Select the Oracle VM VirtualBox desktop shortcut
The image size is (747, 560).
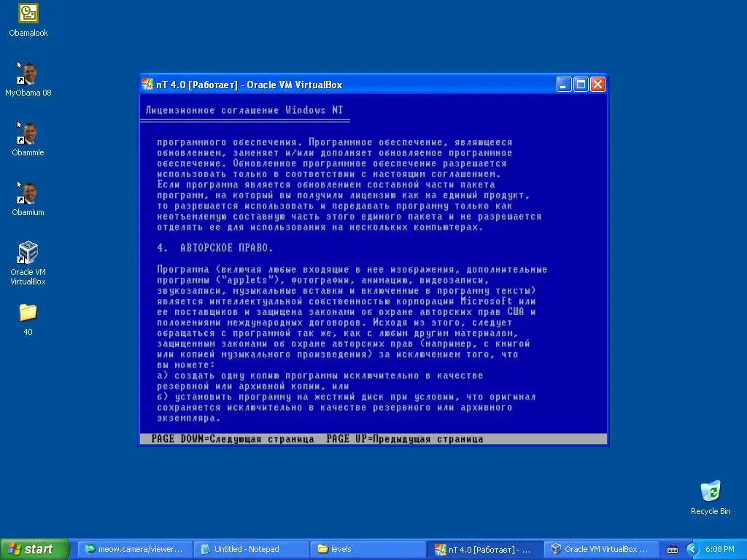(28, 262)
